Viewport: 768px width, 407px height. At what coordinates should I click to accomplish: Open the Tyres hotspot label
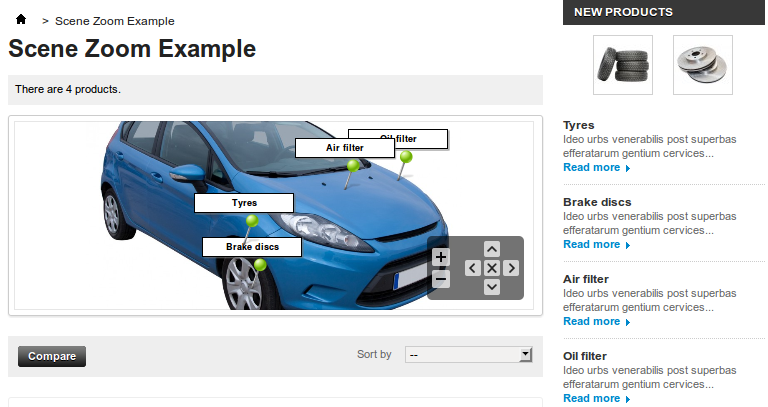click(x=244, y=203)
